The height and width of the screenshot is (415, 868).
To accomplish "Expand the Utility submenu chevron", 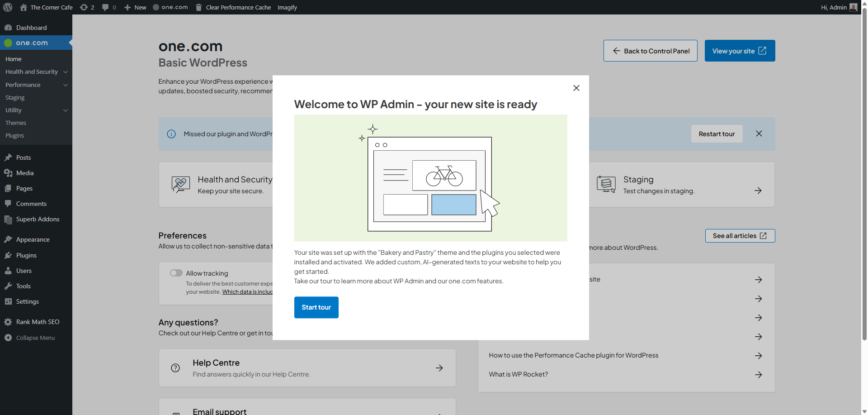I will (x=66, y=110).
